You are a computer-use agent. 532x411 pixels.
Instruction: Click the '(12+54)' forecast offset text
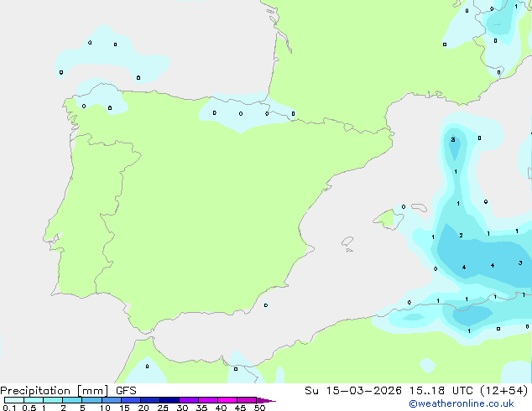click(504, 391)
